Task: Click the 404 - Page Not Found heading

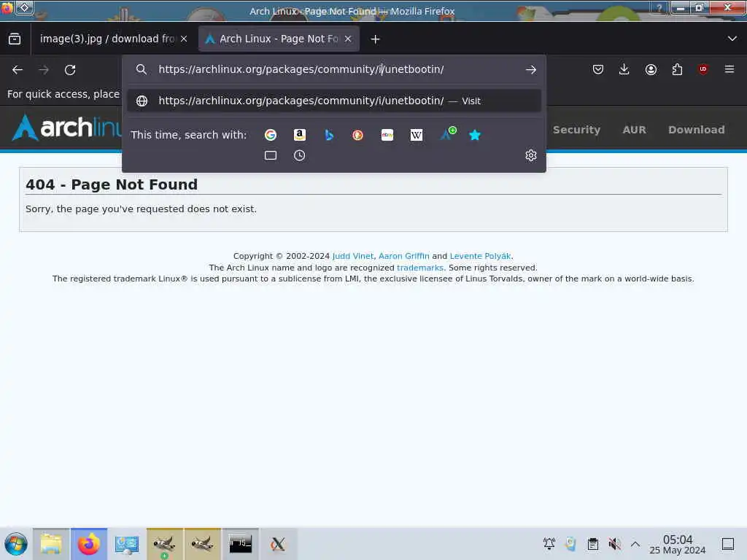Action: [112, 184]
